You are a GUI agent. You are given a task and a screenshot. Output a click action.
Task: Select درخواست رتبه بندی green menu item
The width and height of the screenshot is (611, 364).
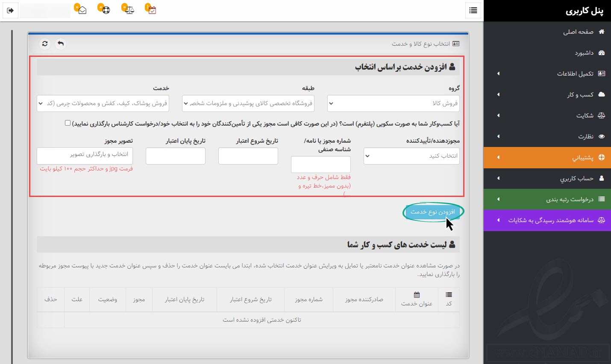tap(547, 199)
